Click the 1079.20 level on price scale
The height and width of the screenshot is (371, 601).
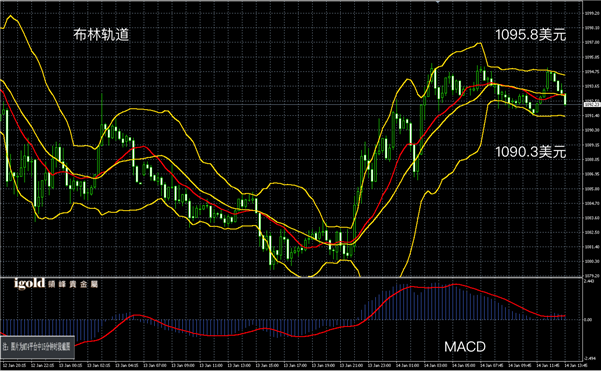coord(592,276)
